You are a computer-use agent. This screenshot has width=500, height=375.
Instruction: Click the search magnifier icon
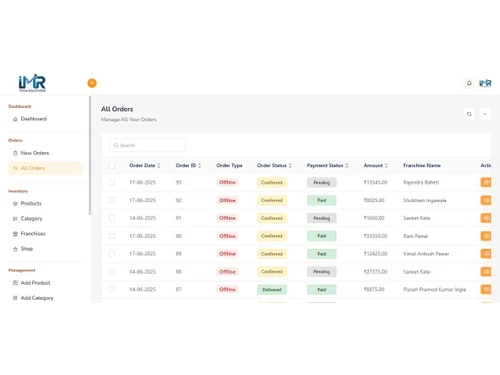click(x=116, y=145)
